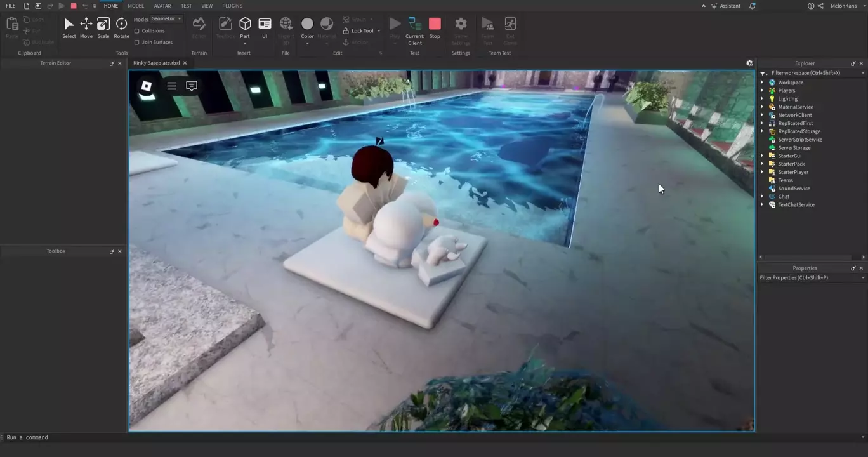The height and width of the screenshot is (457, 868).
Task: Switch to the MODEL ribbon tab
Action: (136, 6)
